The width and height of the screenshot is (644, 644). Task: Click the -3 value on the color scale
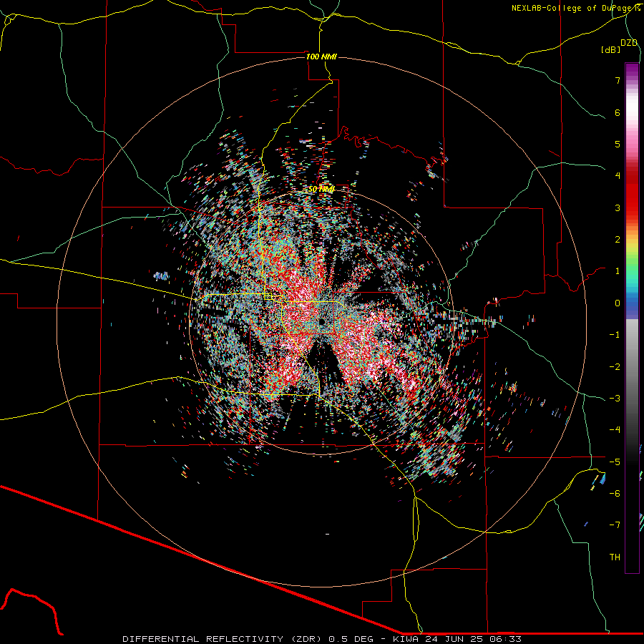click(x=615, y=399)
